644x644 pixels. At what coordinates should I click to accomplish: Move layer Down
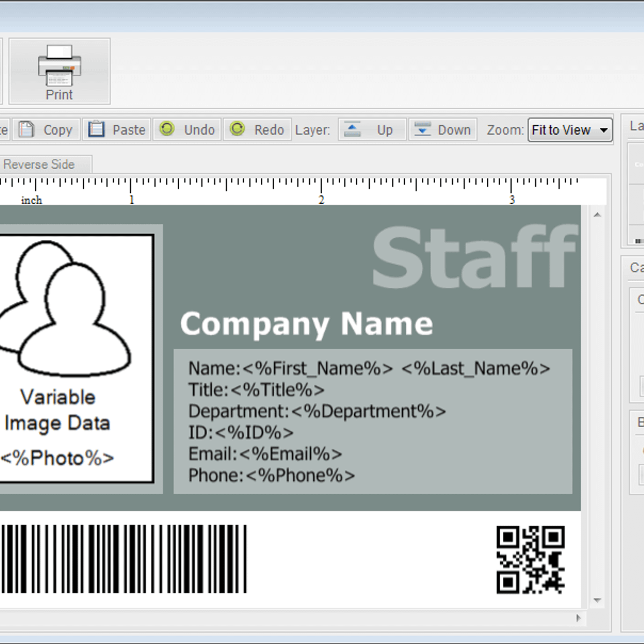coord(443,129)
